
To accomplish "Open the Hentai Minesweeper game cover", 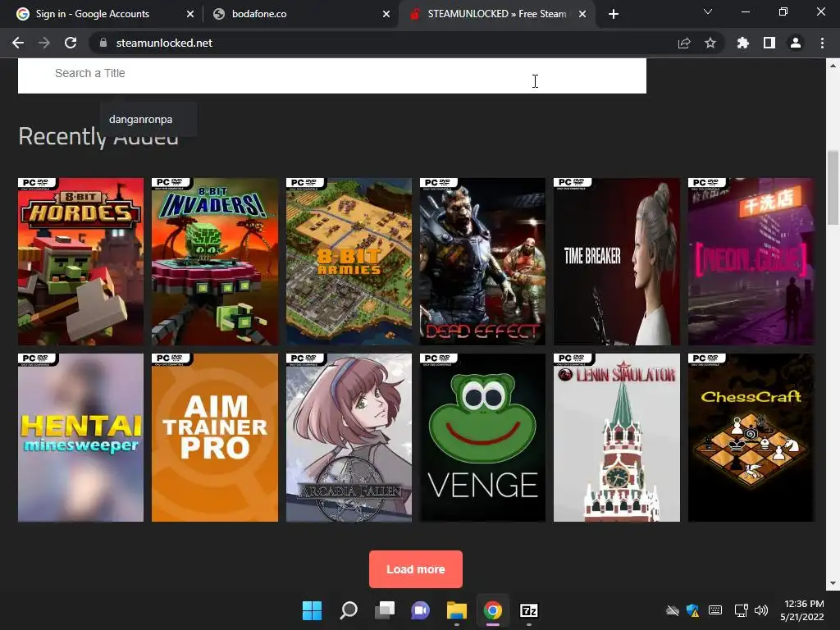I will (81, 437).
